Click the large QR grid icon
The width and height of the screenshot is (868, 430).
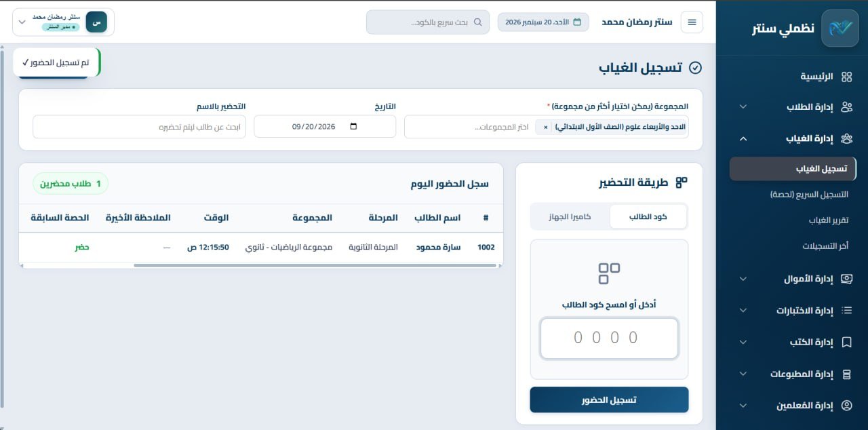click(609, 273)
